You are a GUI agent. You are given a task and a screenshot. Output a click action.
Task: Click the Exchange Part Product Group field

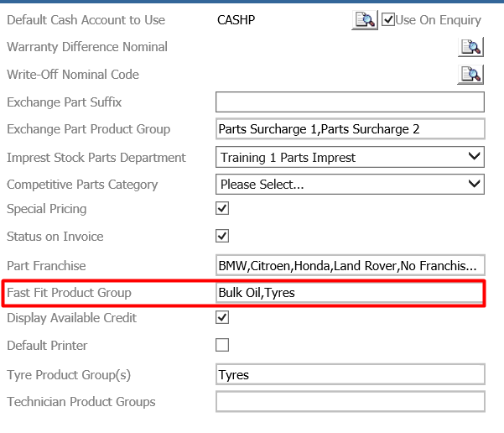point(350,129)
